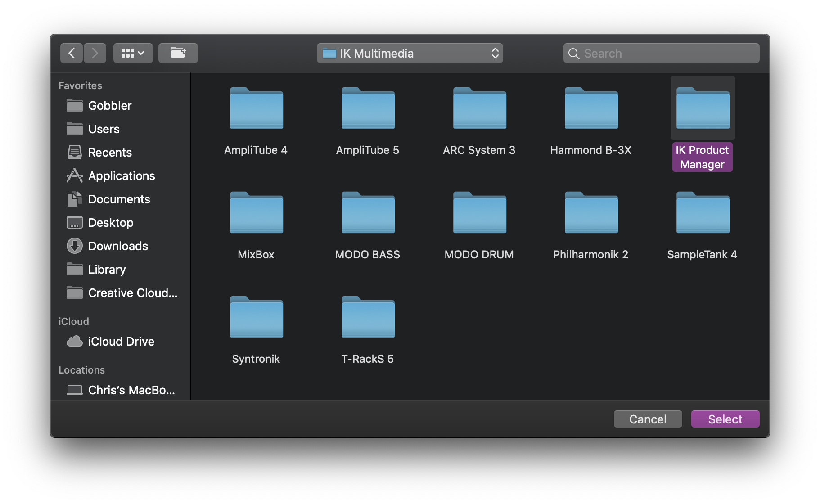Select the Hammond B-3X folder icon
820x504 pixels.
point(591,108)
